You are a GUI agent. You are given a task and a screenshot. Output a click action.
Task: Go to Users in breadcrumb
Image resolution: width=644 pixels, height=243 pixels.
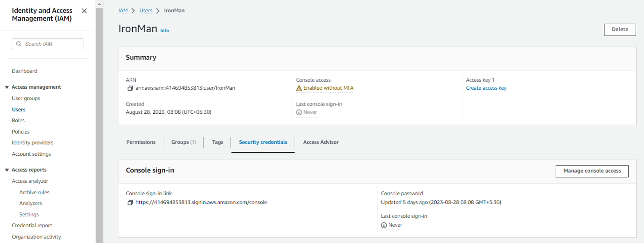pos(146,10)
